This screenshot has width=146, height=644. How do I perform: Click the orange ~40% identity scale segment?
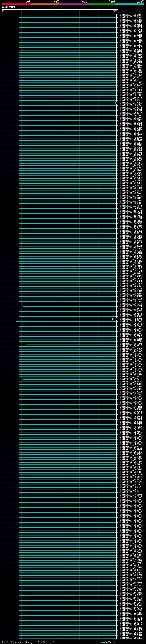[45, 4]
